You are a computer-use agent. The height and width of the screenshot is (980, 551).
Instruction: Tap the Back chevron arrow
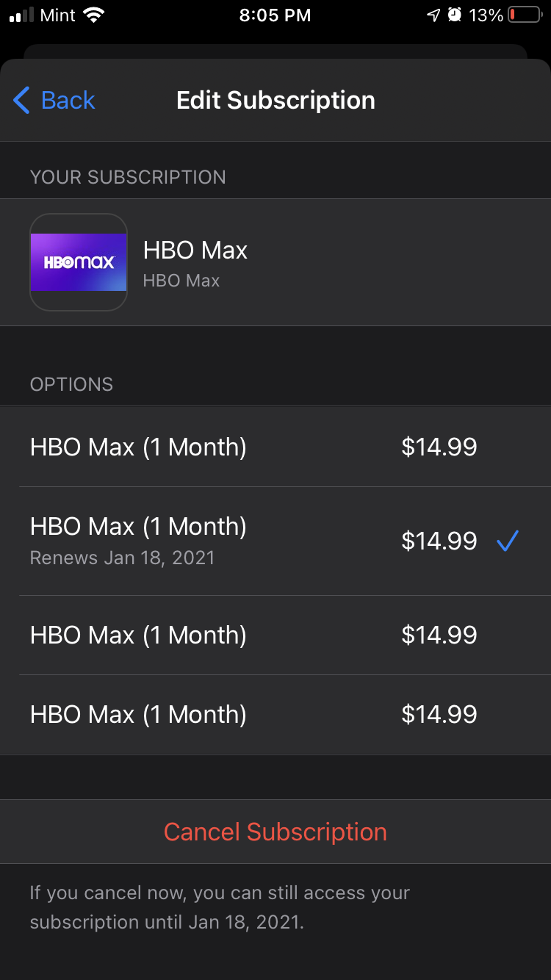[x=21, y=100]
